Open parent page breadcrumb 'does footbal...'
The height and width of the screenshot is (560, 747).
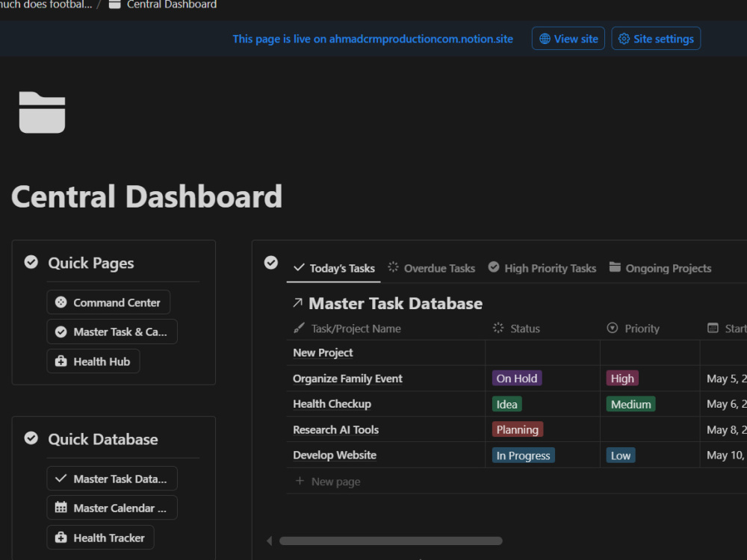coord(46,4)
